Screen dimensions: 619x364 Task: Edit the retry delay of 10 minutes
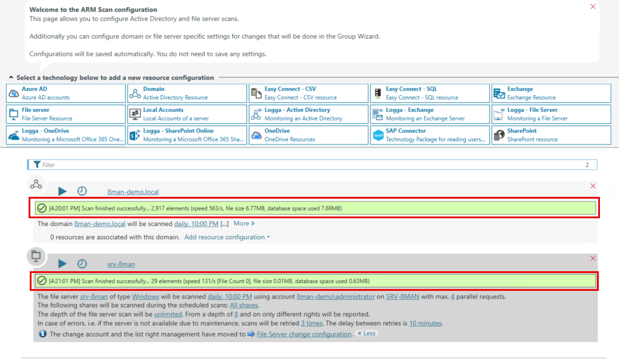pyautogui.click(x=425, y=324)
